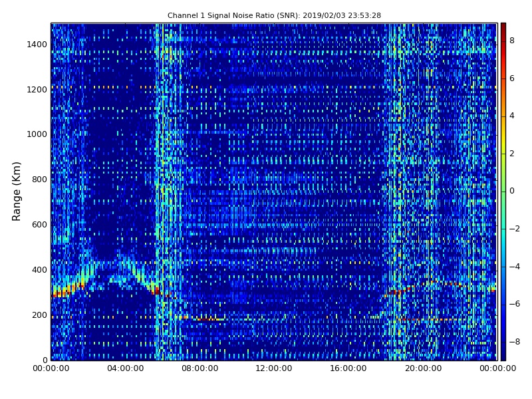Click the 12:00:00 time axis label
532x399 pixels.
pos(274,368)
